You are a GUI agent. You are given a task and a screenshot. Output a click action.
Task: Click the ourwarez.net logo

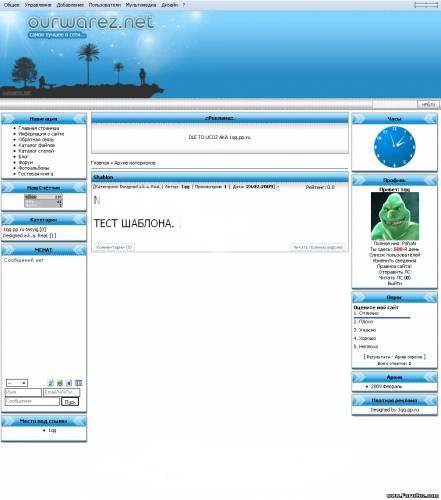(91, 22)
